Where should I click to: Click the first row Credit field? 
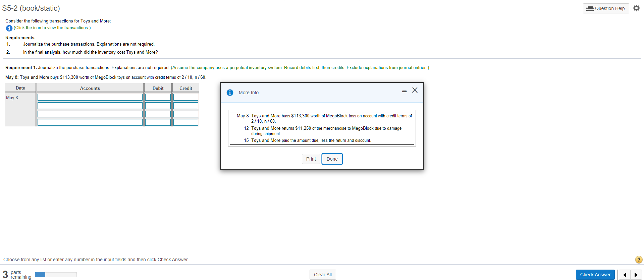(x=186, y=97)
